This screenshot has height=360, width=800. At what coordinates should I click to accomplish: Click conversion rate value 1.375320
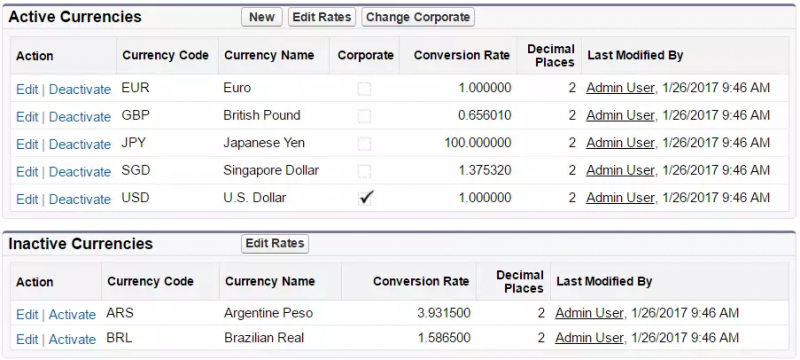pos(485,170)
